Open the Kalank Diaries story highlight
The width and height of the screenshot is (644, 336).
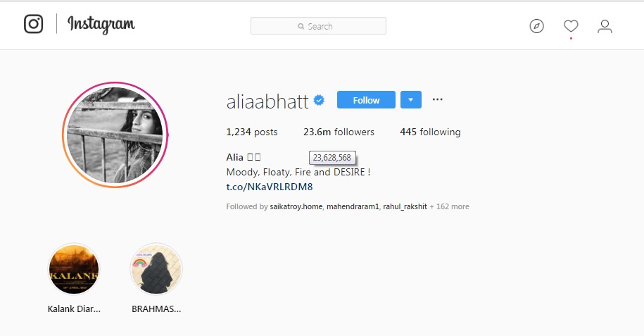tap(74, 269)
